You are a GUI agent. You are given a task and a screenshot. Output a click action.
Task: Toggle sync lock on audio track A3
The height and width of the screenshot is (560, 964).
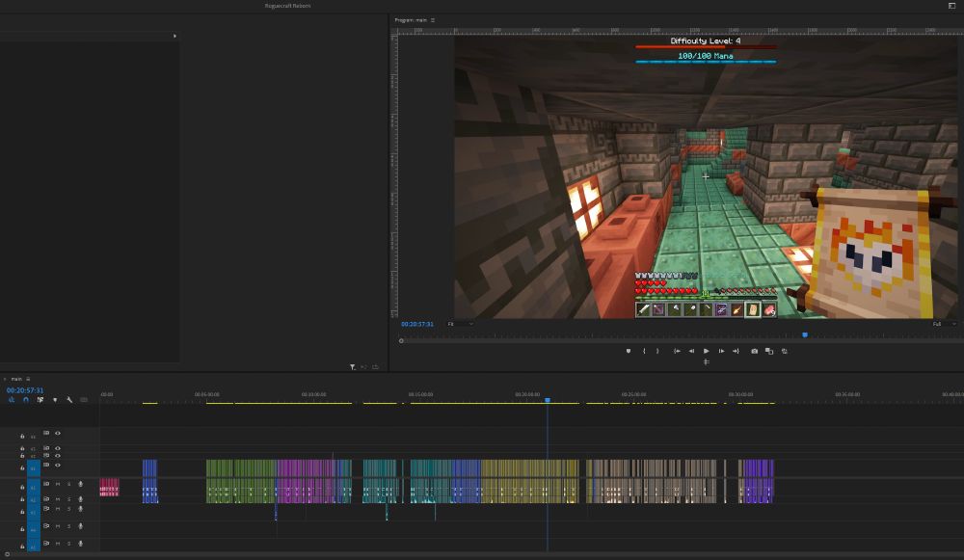[46, 509]
